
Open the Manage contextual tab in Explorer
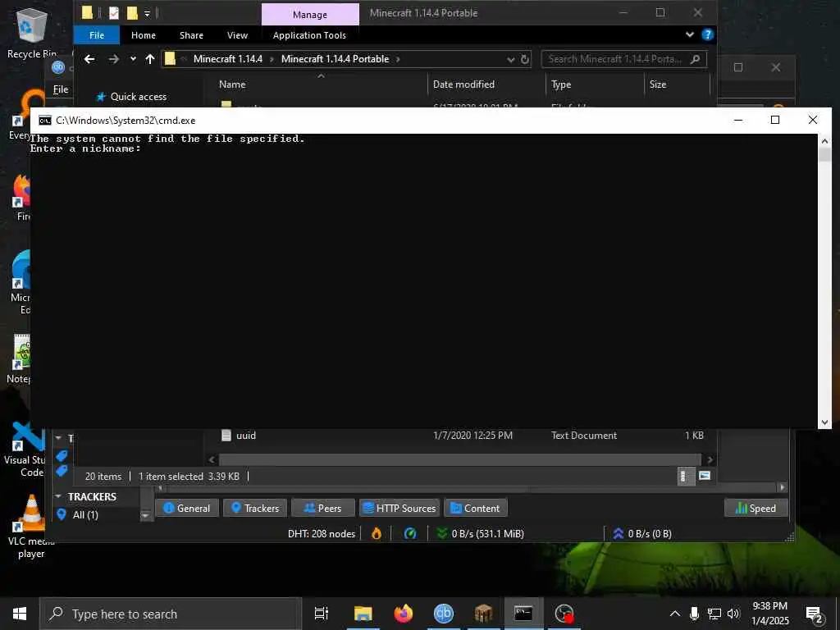click(x=310, y=15)
